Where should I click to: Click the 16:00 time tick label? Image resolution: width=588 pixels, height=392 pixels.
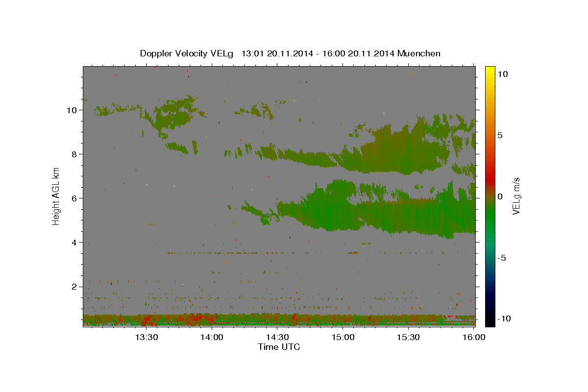pos(474,337)
